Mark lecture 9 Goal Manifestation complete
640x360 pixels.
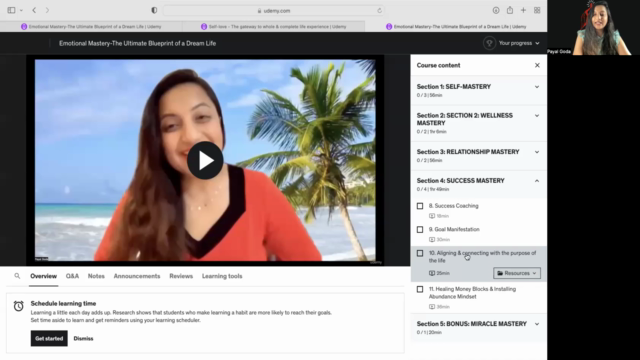click(x=420, y=229)
